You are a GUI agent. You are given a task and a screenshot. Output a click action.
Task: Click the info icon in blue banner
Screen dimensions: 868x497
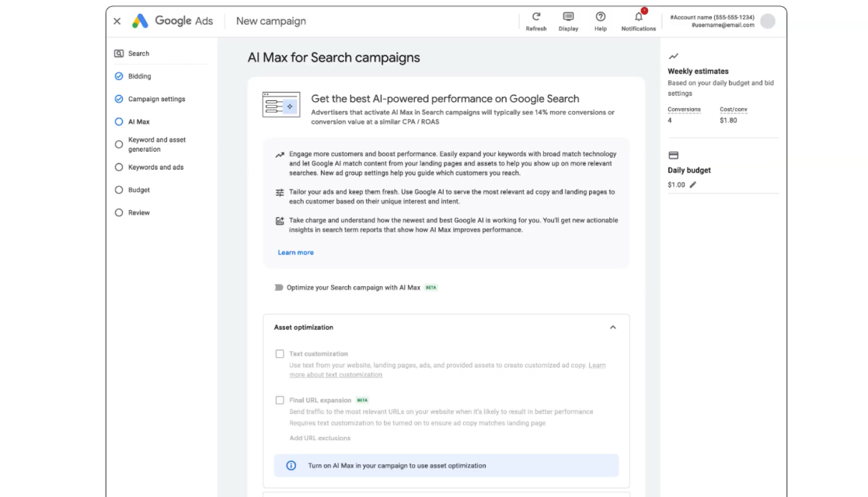point(291,465)
